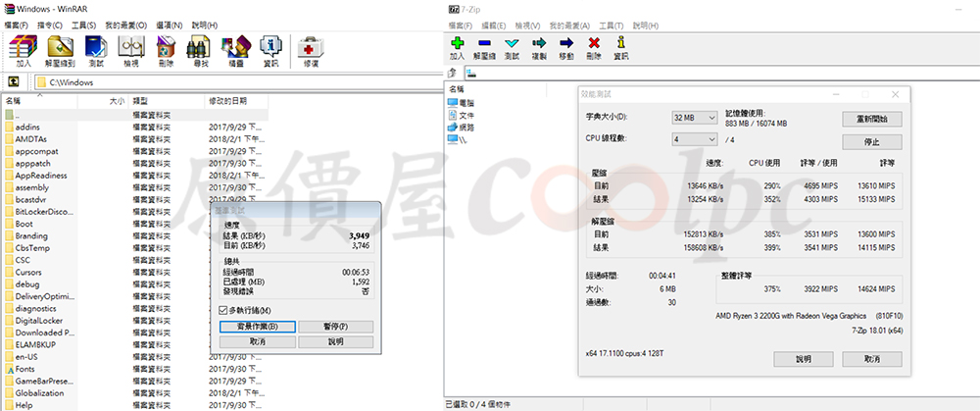Open WinRAR Options (選項) menu
The height and width of the screenshot is (411, 980).
(170, 26)
